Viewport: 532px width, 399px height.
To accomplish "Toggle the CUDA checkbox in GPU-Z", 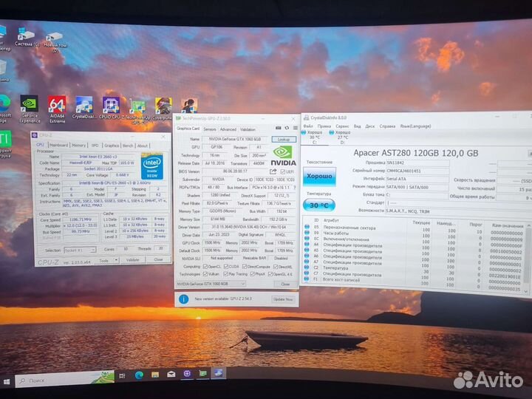I will coord(225,267).
